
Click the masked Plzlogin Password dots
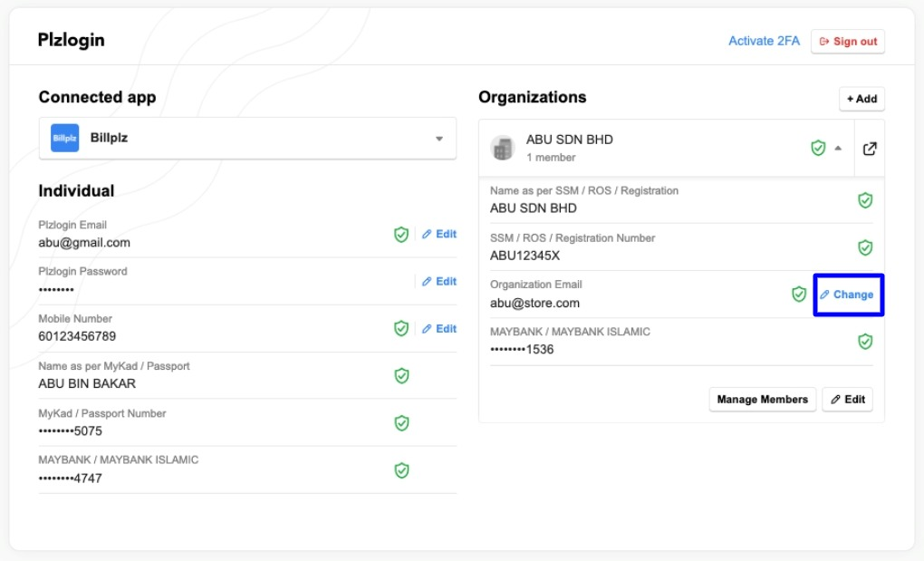(56, 289)
